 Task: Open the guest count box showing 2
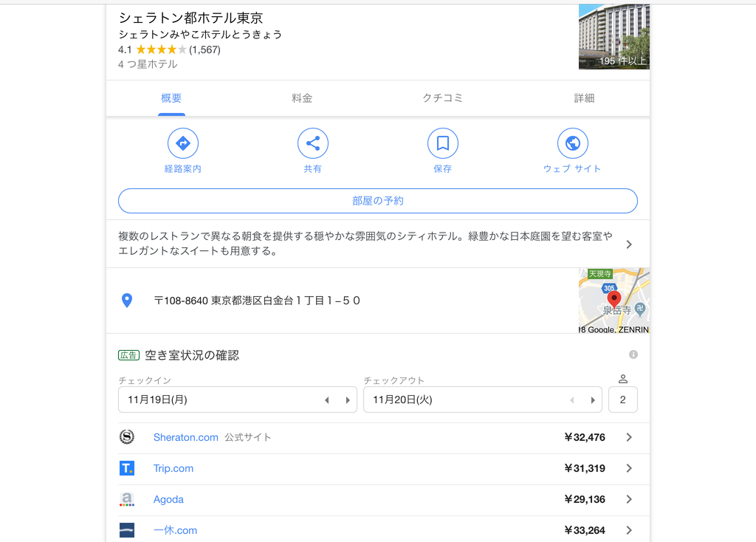(623, 399)
